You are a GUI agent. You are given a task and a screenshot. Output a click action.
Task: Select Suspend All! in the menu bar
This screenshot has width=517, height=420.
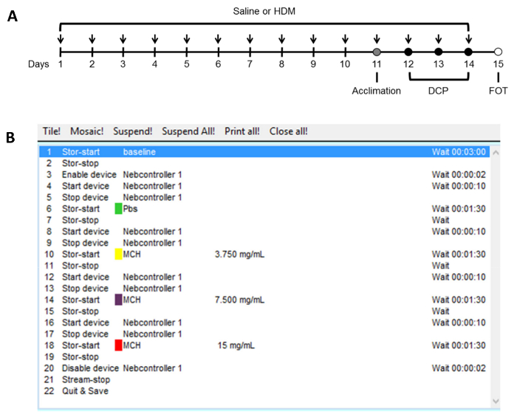188,131
